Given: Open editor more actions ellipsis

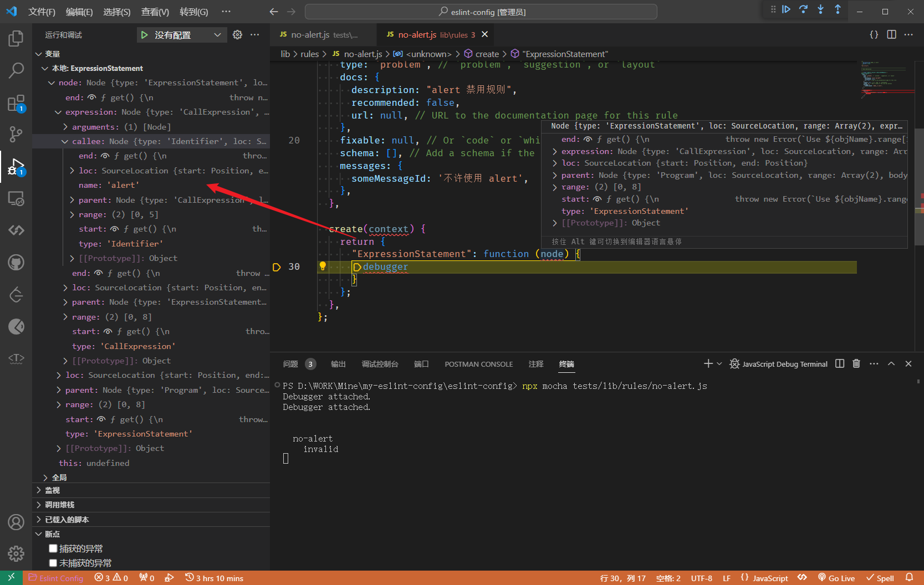Looking at the screenshot, I should point(908,34).
